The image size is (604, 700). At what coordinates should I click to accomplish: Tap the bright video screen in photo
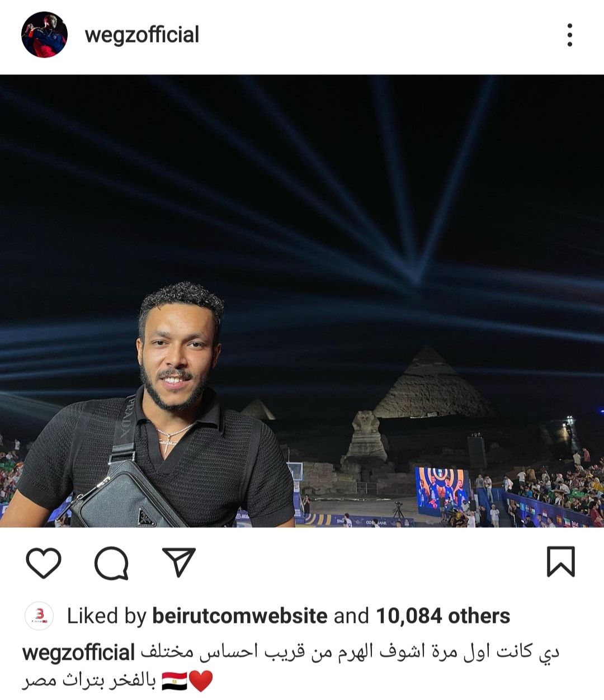(442, 489)
